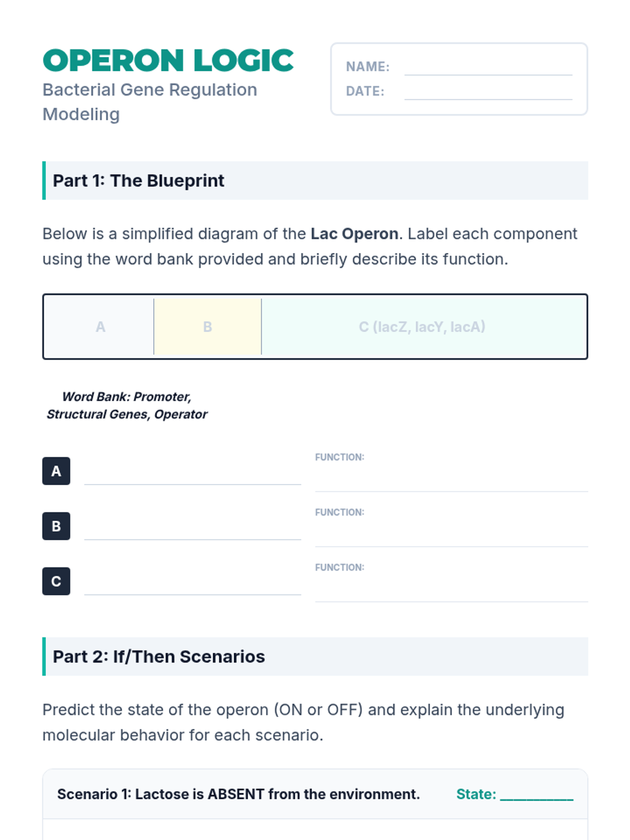This screenshot has height=840, width=630.
Task: Click the Word Bank text
Action: tap(127, 405)
